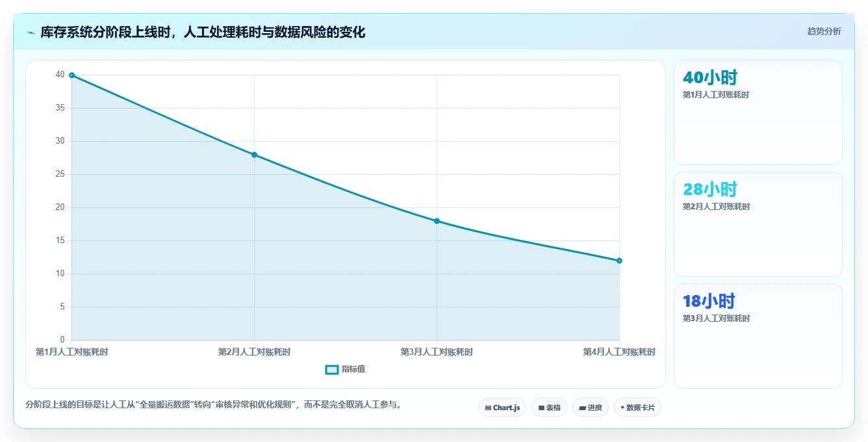The width and height of the screenshot is (868, 442).
Task: Click the lightning icon beside the title
Action: (x=31, y=32)
